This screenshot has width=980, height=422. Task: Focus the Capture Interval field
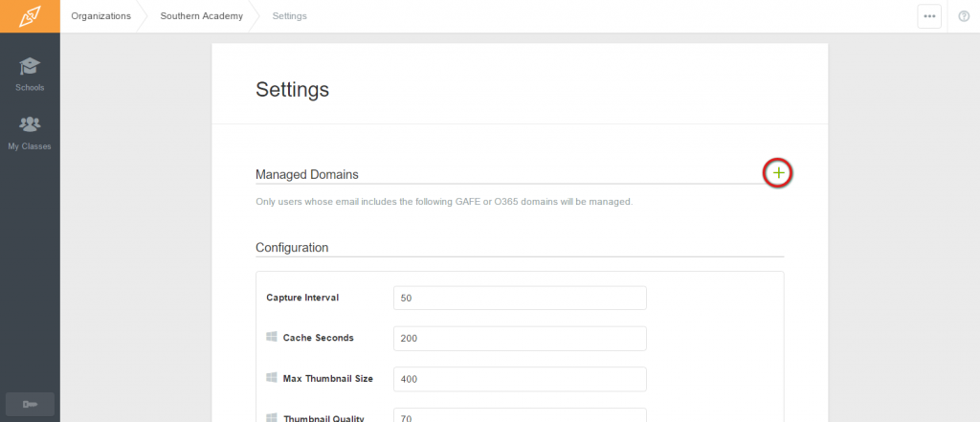point(520,299)
